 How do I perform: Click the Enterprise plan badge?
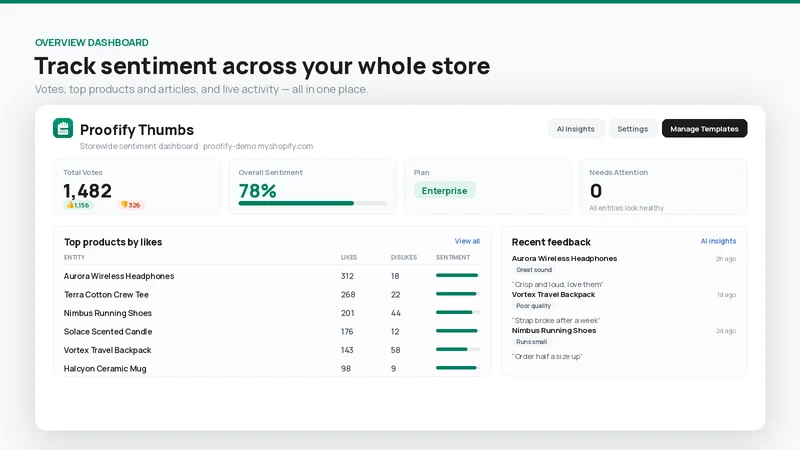tap(444, 190)
